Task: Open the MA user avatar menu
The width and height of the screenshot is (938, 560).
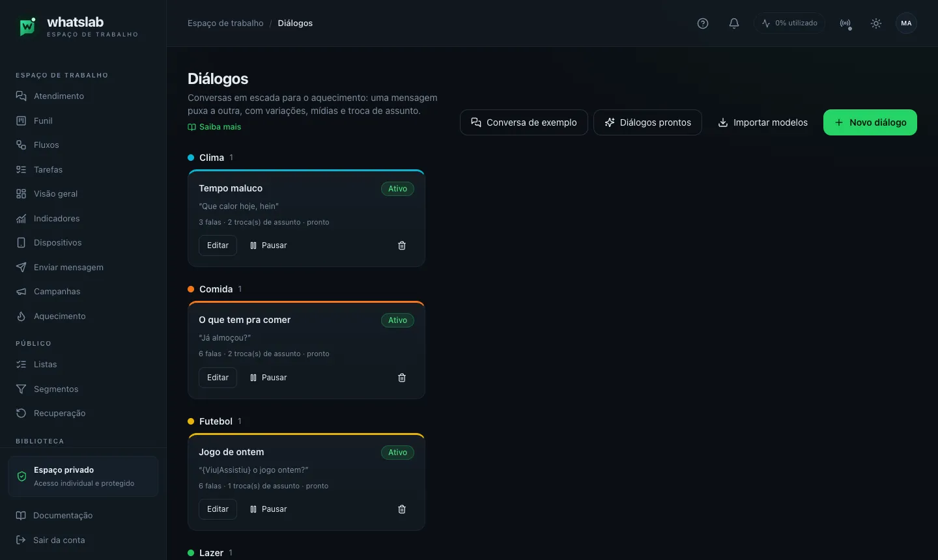Action: pyautogui.click(x=907, y=23)
